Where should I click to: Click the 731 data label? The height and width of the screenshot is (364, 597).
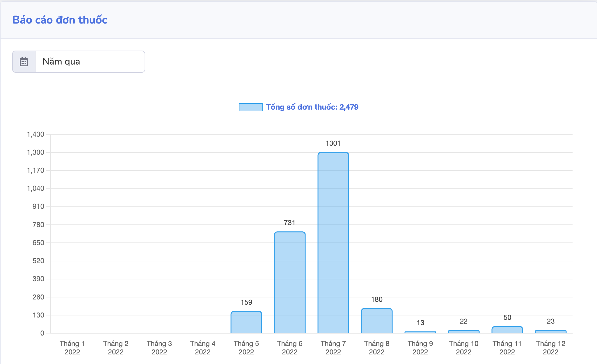[289, 223]
